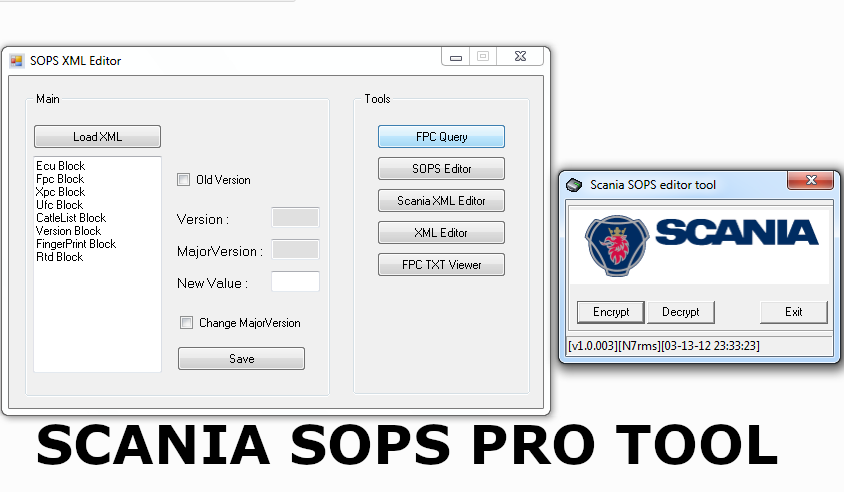Choose FingerPrint Block from the list

(76, 244)
